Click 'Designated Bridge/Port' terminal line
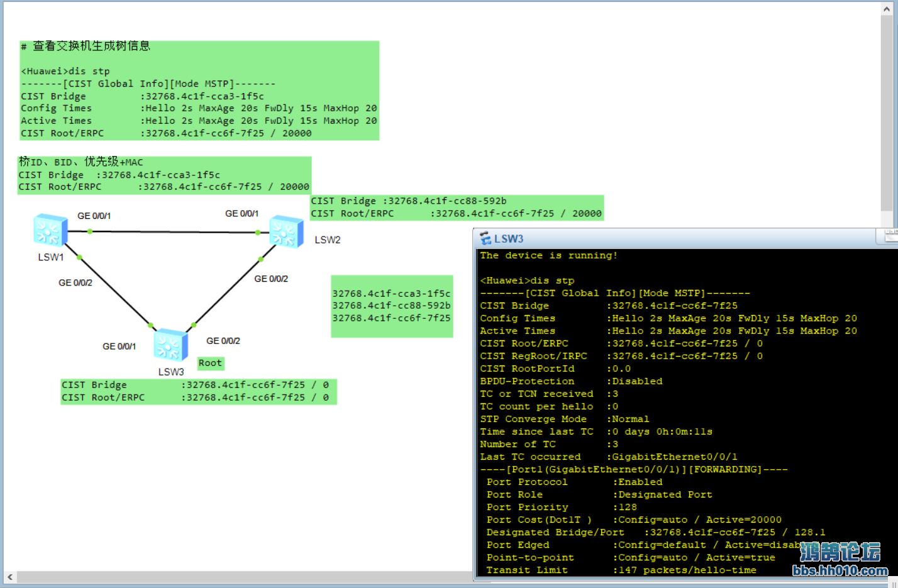 (x=656, y=532)
